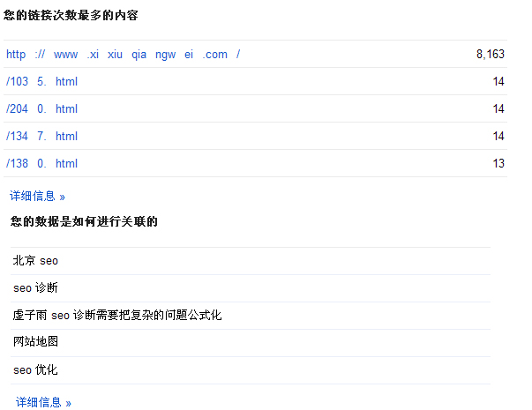Click the » arrow after the bottom 详细信息
532x410 pixels.
[68, 403]
